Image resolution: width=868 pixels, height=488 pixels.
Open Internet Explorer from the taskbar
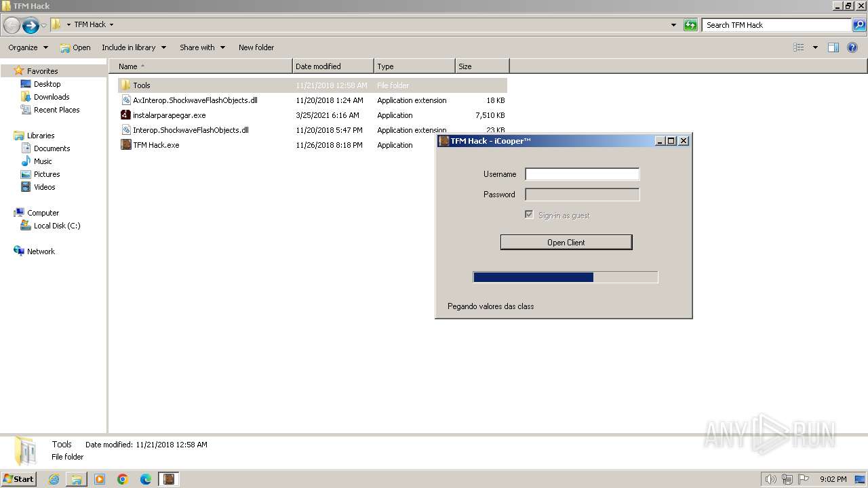(x=54, y=479)
